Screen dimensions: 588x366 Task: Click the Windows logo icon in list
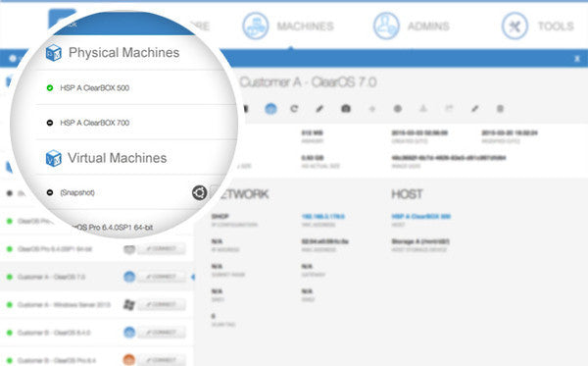[129, 304]
